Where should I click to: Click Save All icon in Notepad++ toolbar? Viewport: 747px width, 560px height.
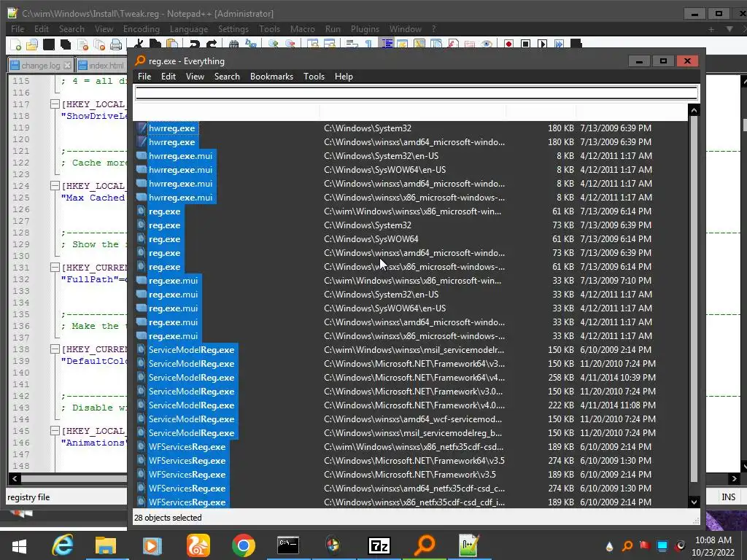click(x=65, y=44)
